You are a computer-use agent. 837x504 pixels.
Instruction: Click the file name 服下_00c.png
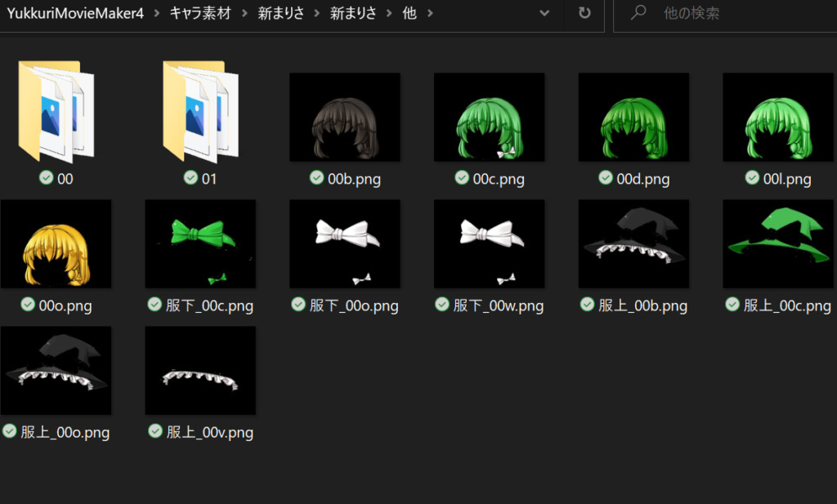(209, 306)
